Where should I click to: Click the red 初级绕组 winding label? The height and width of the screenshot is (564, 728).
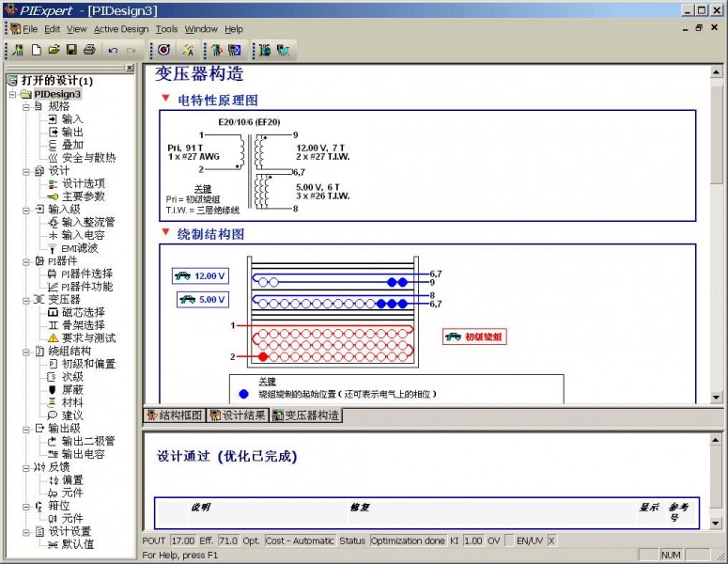pyautogui.click(x=474, y=337)
